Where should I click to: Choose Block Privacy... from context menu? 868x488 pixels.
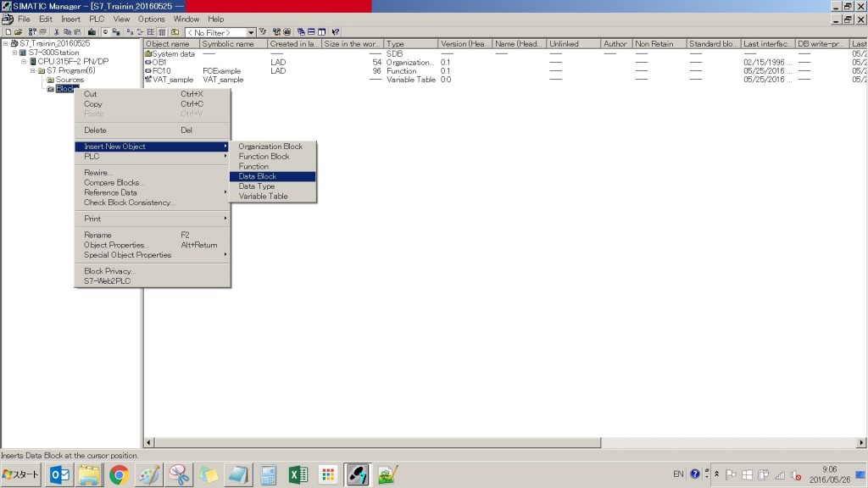pyautogui.click(x=153, y=271)
